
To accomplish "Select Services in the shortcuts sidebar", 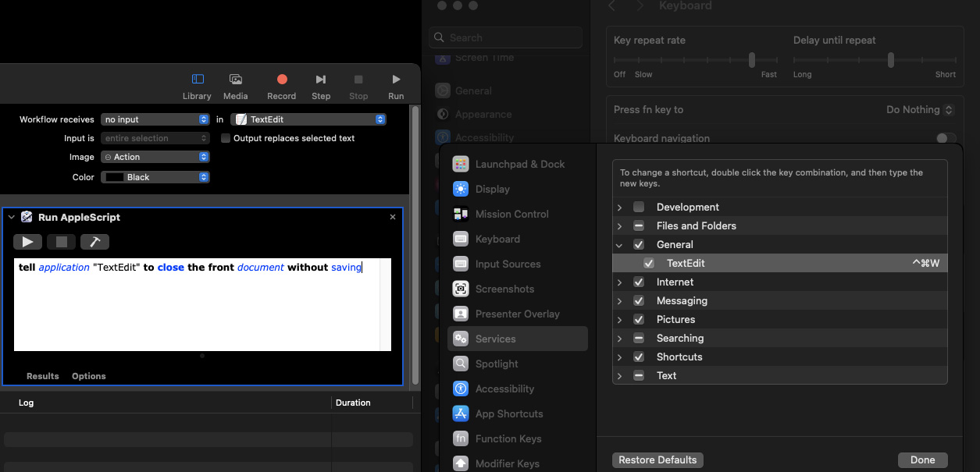I will coord(517,339).
